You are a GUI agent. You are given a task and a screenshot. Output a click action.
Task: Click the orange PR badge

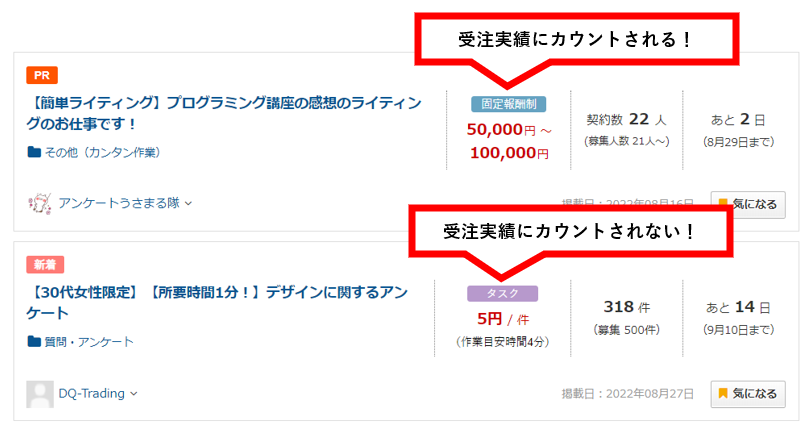(42, 75)
